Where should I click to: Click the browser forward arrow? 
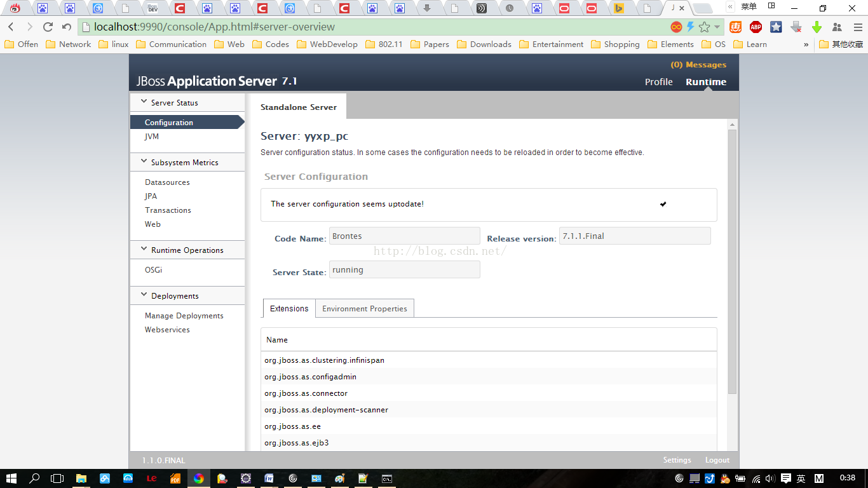[x=29, y=27]
